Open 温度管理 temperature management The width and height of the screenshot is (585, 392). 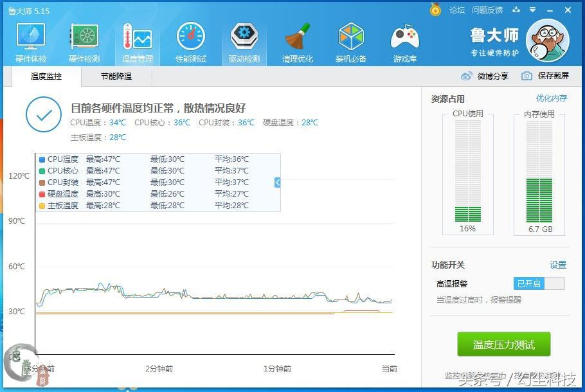(137, 40)
